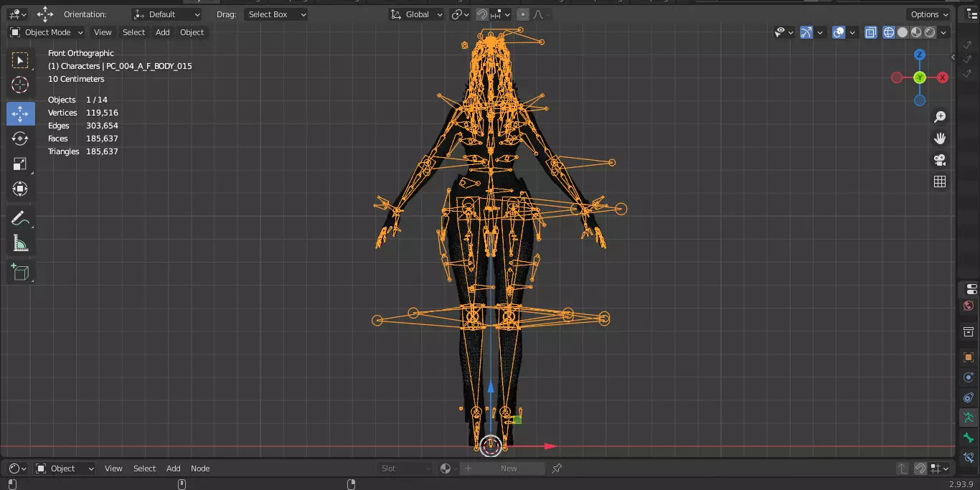
Task: Click the green Y axis gizmo ball
Action: coord(920,77)
